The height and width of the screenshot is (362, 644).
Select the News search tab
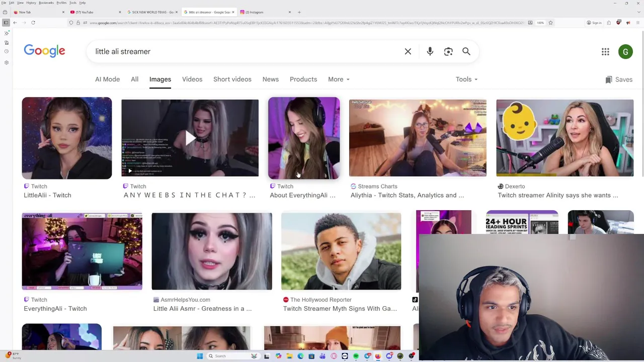click(270, 79)
